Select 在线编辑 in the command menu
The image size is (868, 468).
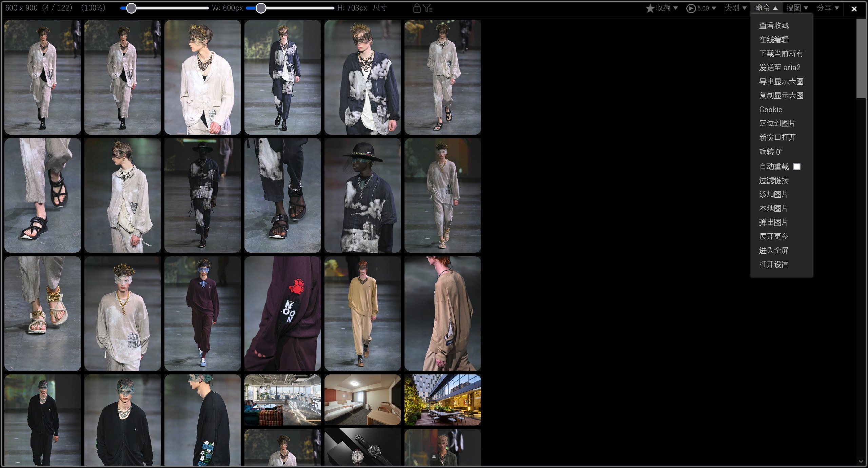(x=774, y=40)
